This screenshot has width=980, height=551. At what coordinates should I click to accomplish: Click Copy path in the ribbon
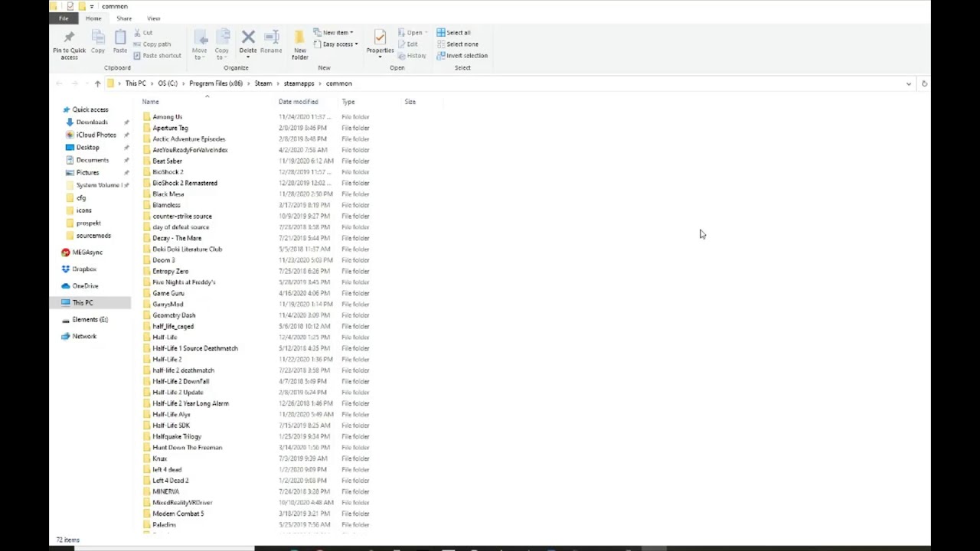point(152,44)
